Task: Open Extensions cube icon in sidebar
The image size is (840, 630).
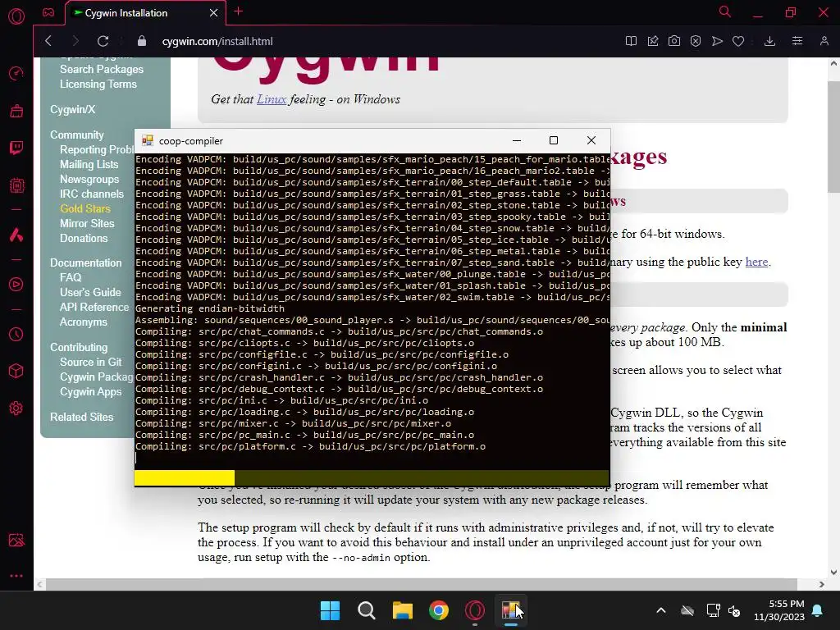Action: 16,371
